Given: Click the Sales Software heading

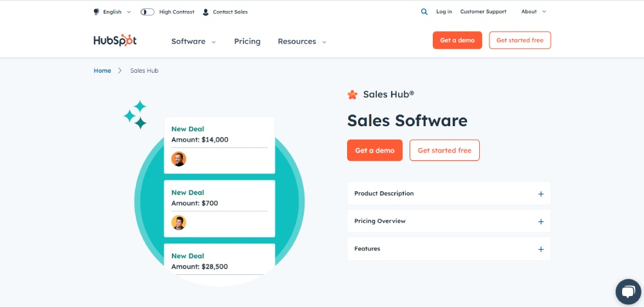Looking at the screenshot, I should pyautogui.click(x=407, y=121).
